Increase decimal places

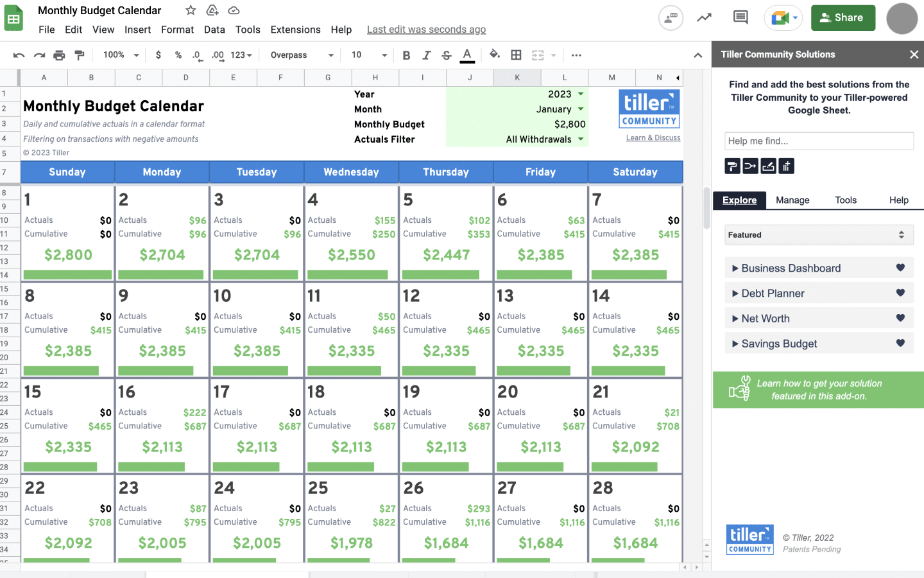[218, 55]
